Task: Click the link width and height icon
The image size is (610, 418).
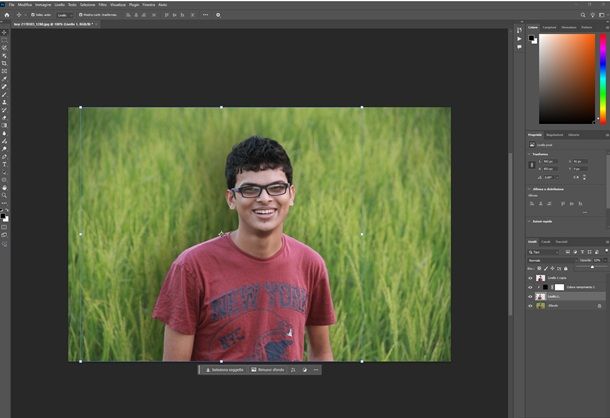Action: (532, 165)
